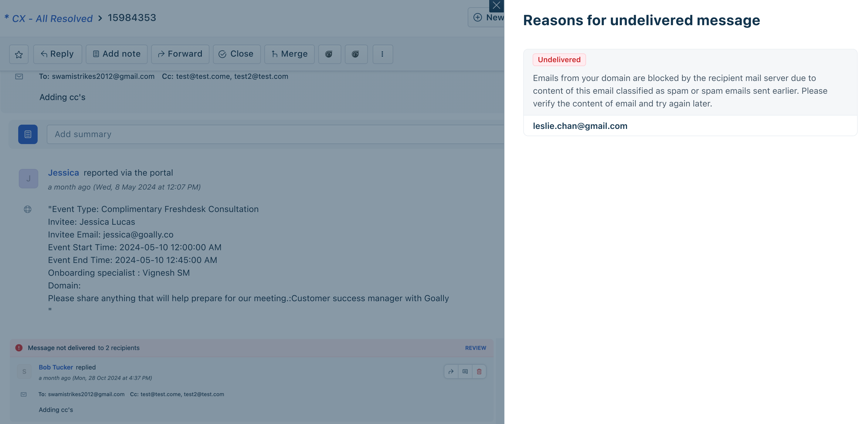Select leslie.chan@gmail.com in undelivered panel
The image size is (868, 424).
580,126
